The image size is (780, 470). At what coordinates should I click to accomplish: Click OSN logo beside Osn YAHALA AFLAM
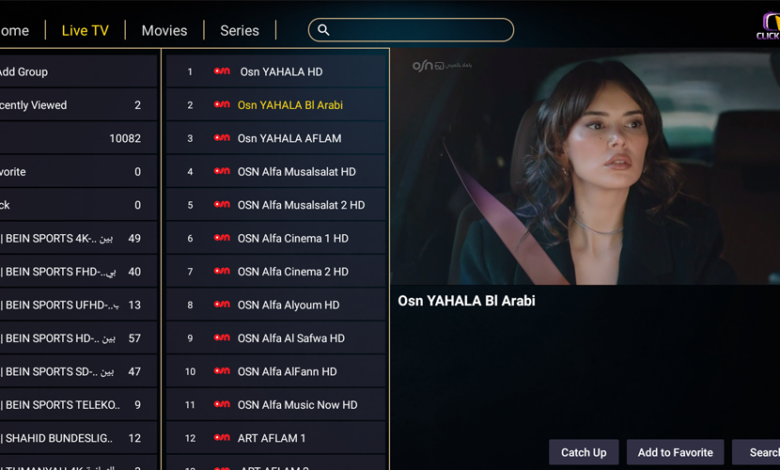pos(222,138)
